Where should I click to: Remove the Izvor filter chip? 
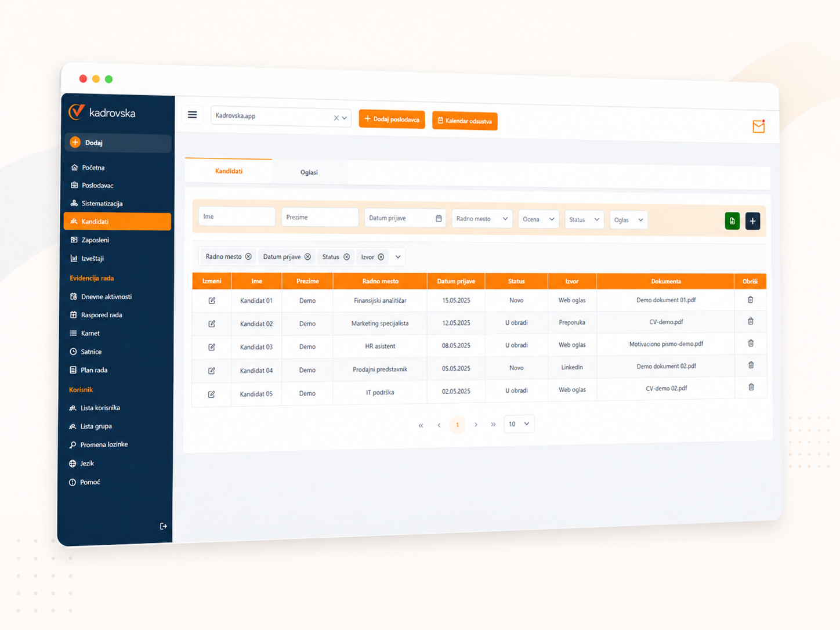[381, 257]
